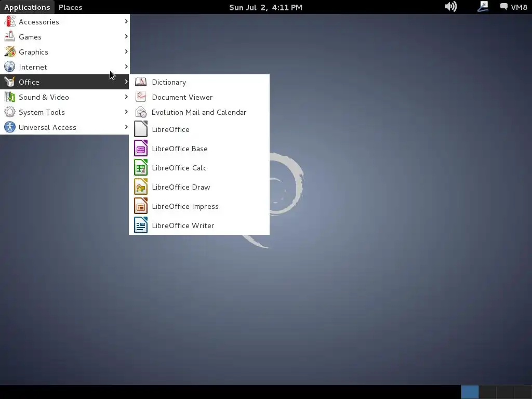This screenshot has height=399, width=532.
Task: Open the volume speaker indicator
Action: point(451,7)
